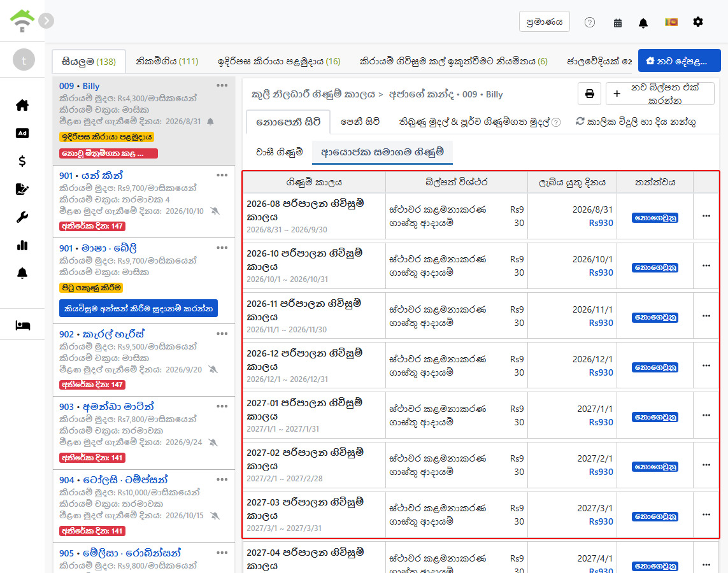728x573 pixels.
Task: Click the user avatar 't' circle
Action: click(24, 60)
